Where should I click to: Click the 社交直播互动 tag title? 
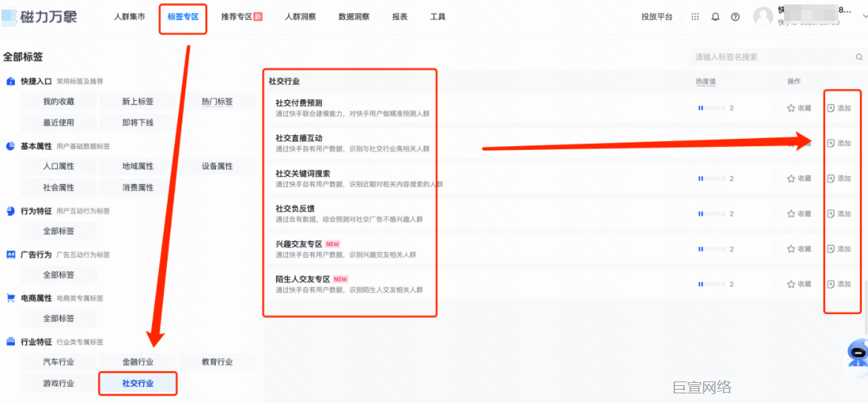pyautogui.click(x=299, y=138)
